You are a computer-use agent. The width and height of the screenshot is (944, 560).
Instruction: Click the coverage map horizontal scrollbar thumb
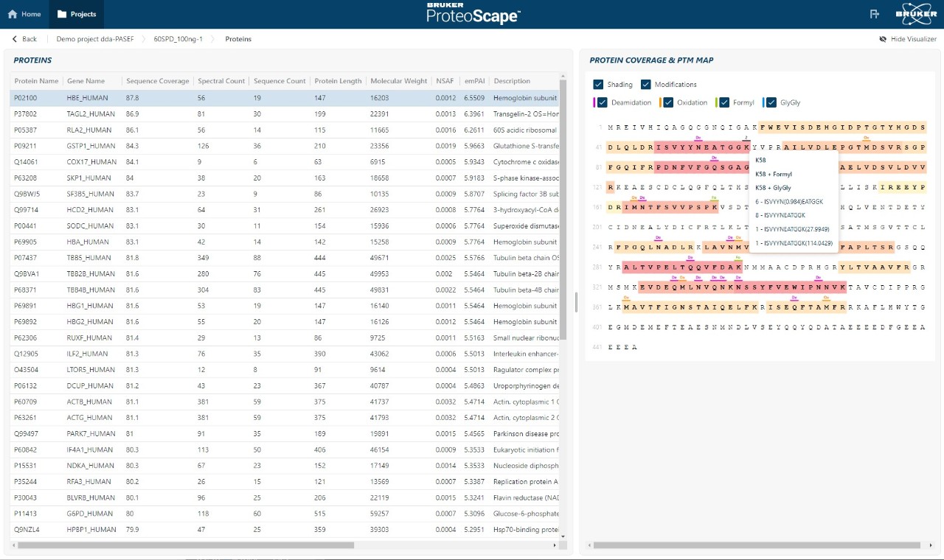(x=757, y=545)
